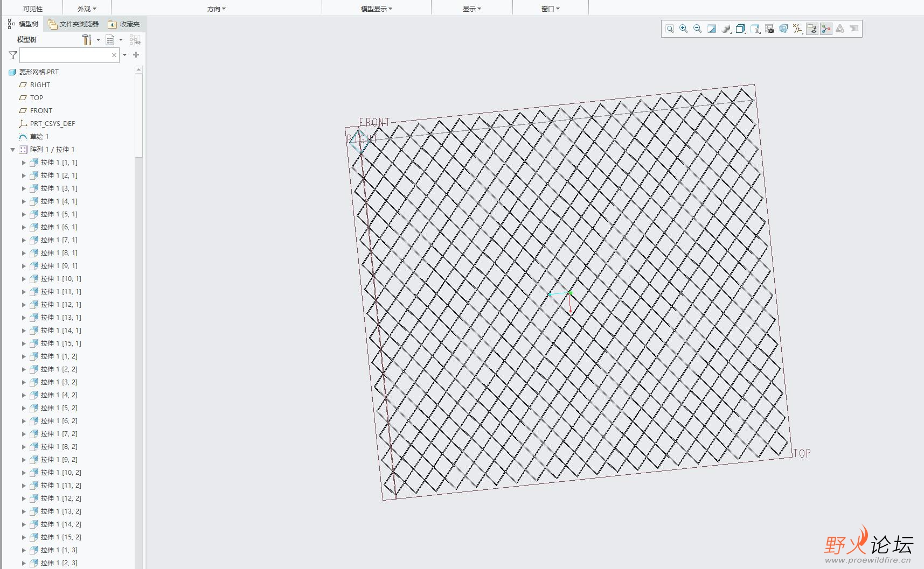The width and height of the screenshot is (924, 569).
Task: Click the plus button beside search field
Action: pos(136,55)
